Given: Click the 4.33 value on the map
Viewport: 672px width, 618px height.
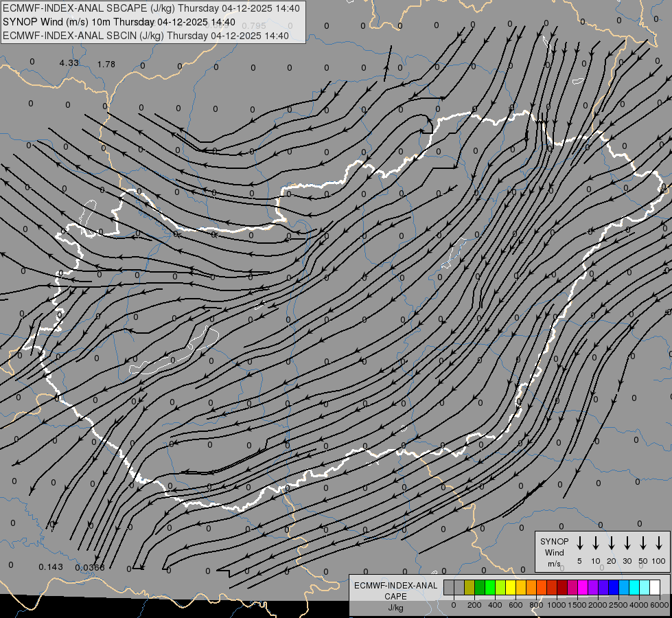Looking at the screenshot, I should 69,63.
